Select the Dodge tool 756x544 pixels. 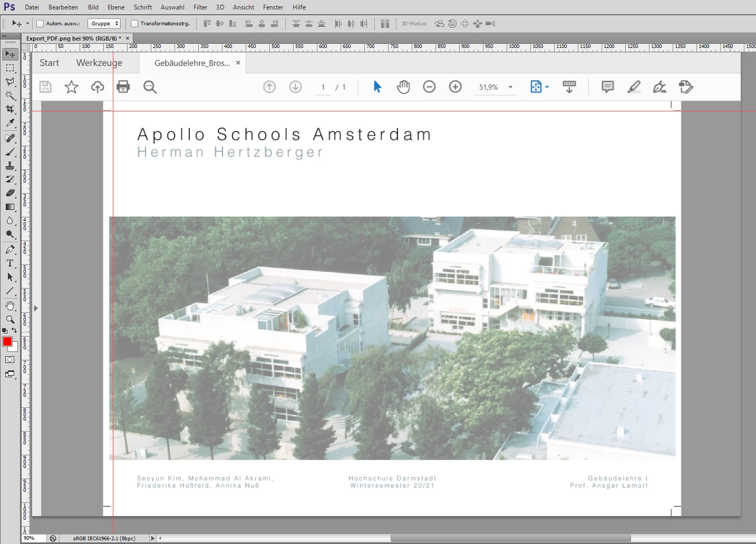tap(10, 234)
